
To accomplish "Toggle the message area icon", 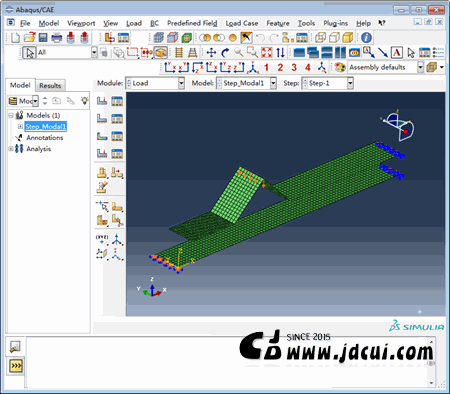I will 15,347.
